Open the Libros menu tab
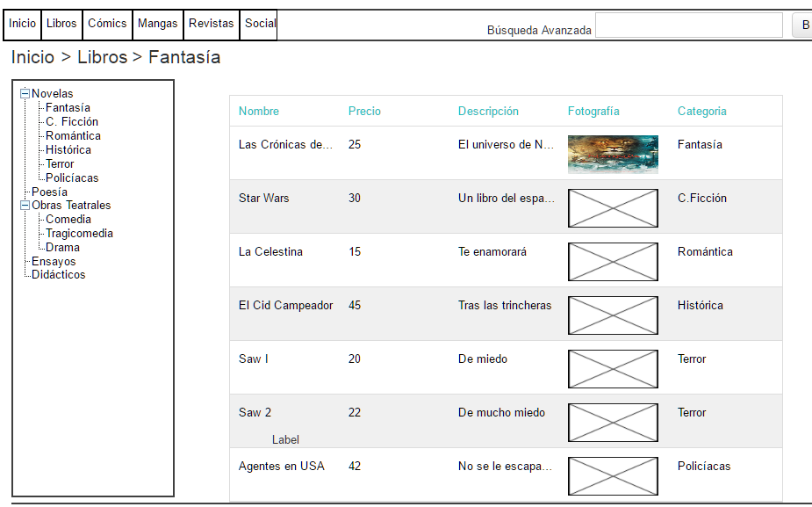Screen dimensions: 812x507 [61, 25]
